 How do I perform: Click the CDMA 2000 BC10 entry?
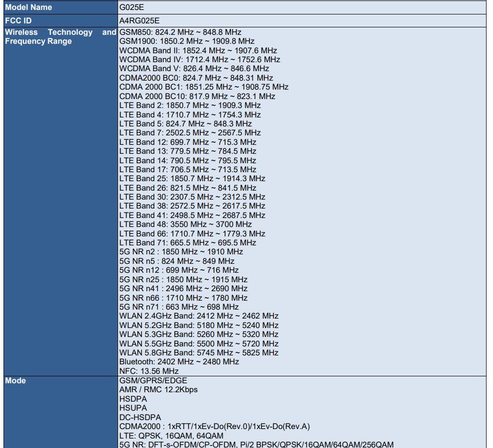click(197, 96)
